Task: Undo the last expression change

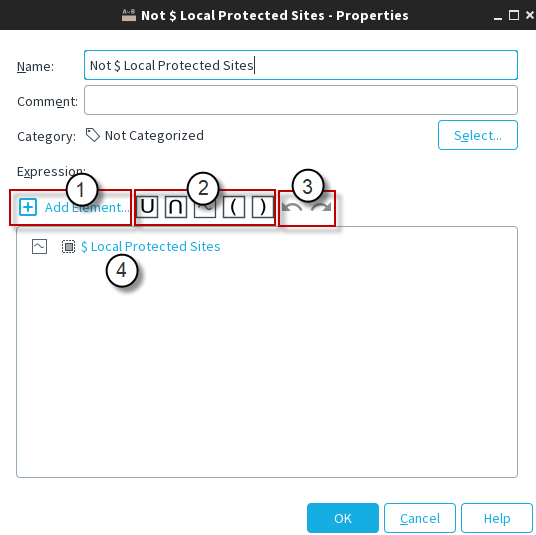Action: (292, 207)
